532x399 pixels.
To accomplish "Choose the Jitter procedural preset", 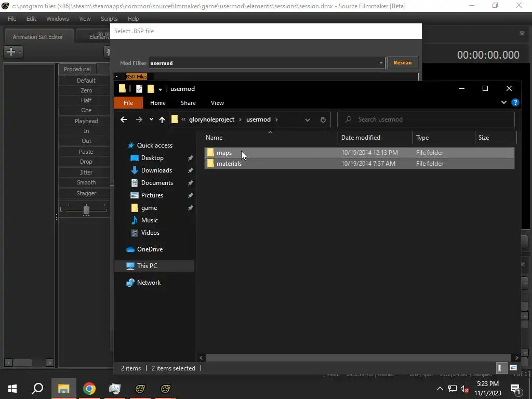I will (x=86, y=172).
